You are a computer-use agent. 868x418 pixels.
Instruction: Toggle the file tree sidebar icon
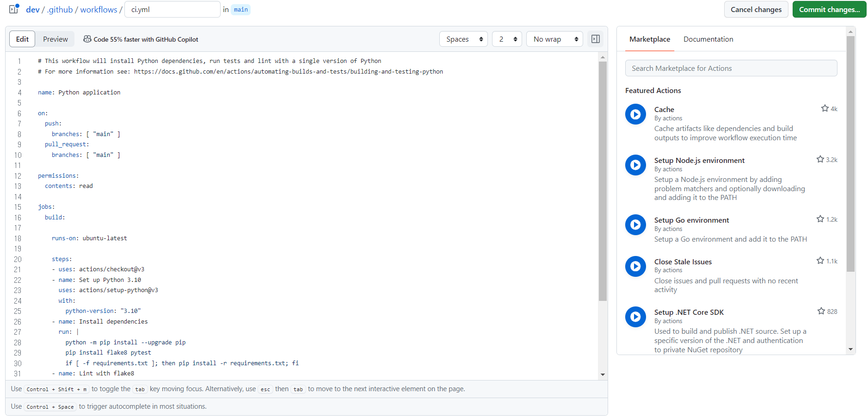point(14,9)
